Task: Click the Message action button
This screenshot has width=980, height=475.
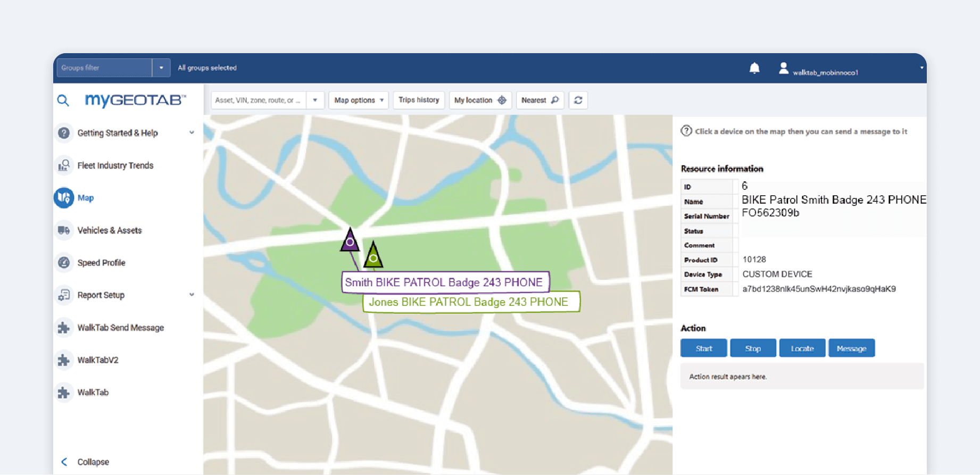Action: [x=851, y=348]
